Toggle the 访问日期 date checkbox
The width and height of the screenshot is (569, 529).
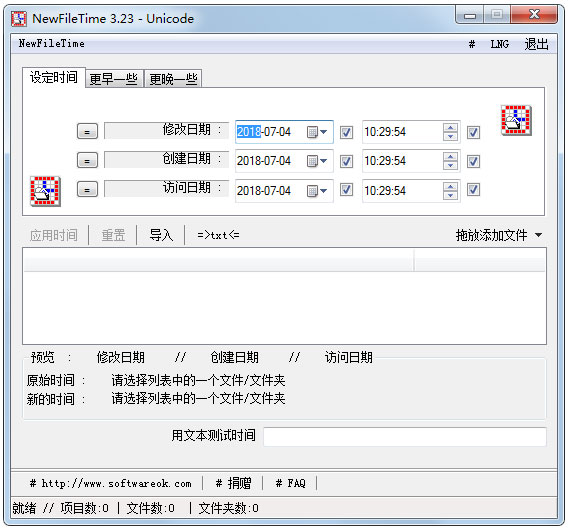(346, 189)
